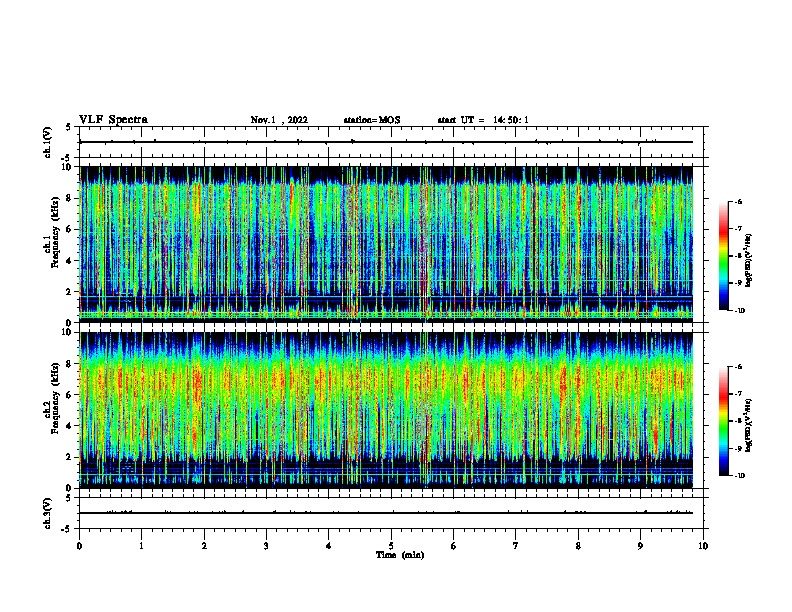
Task: Click the time axis tick label "1"
Action: click(141, 546)
